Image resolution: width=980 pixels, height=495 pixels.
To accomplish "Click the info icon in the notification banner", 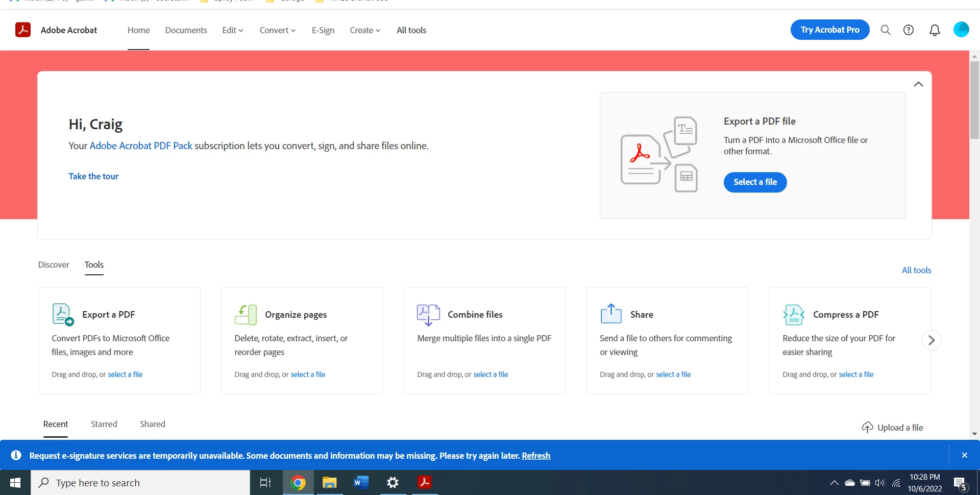I will coord(16,455).
